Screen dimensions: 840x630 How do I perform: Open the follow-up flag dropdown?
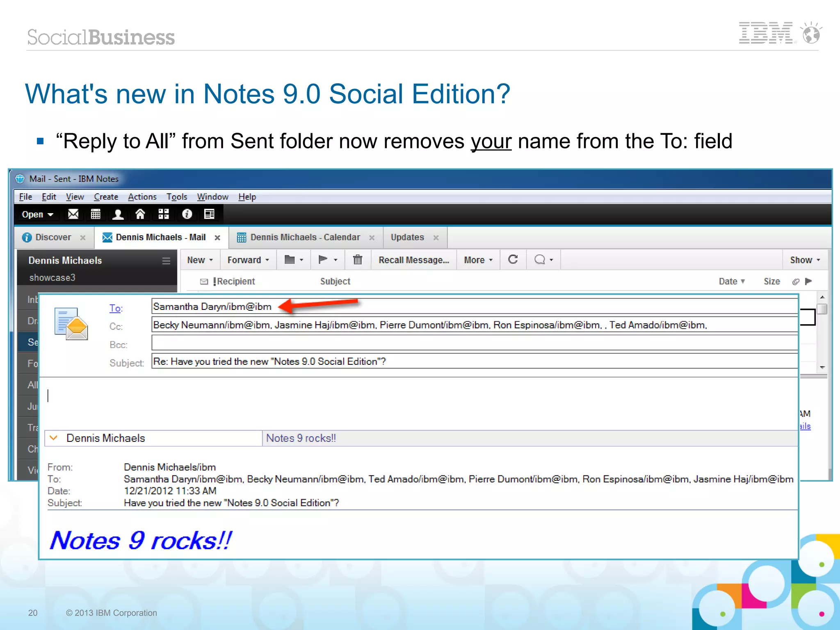(328, 260)
